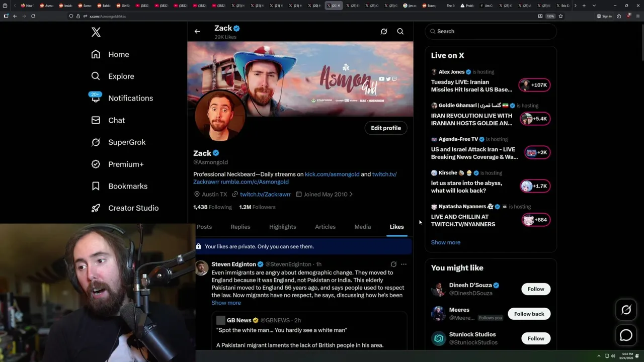This screenshot has width=644, height=362.
Task: Switch to the Replies tab
Action: 240,227
